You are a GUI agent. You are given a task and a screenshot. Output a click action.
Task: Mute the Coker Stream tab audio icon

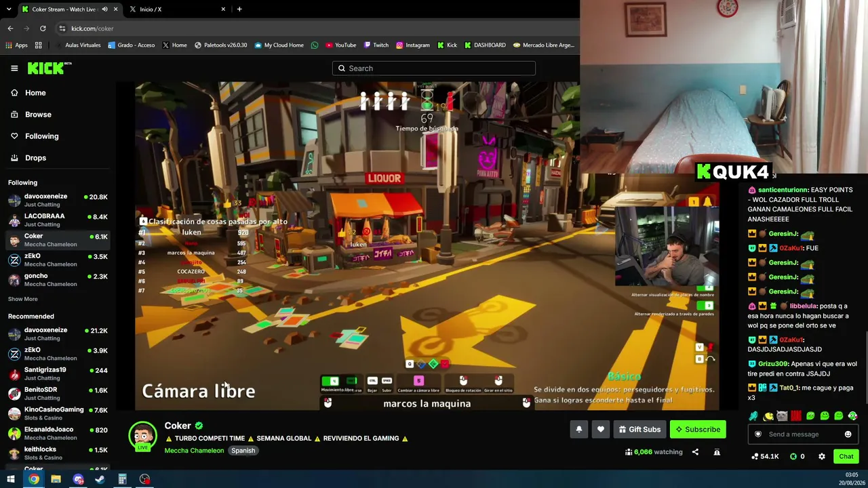[x=105, y=9]
